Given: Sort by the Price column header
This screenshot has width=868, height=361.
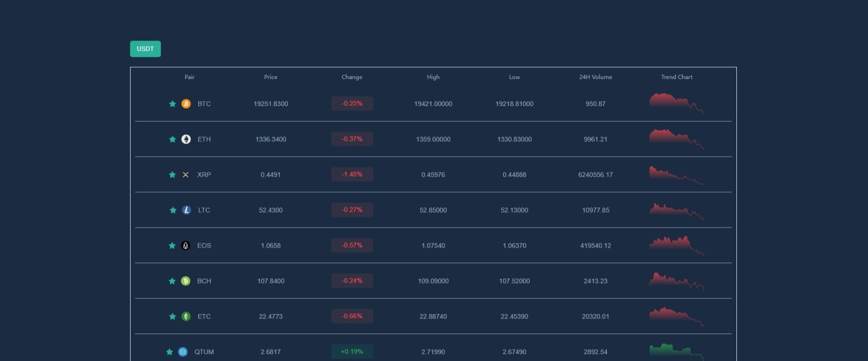Looking at the screenshot, I should click(x=271, y=77).
